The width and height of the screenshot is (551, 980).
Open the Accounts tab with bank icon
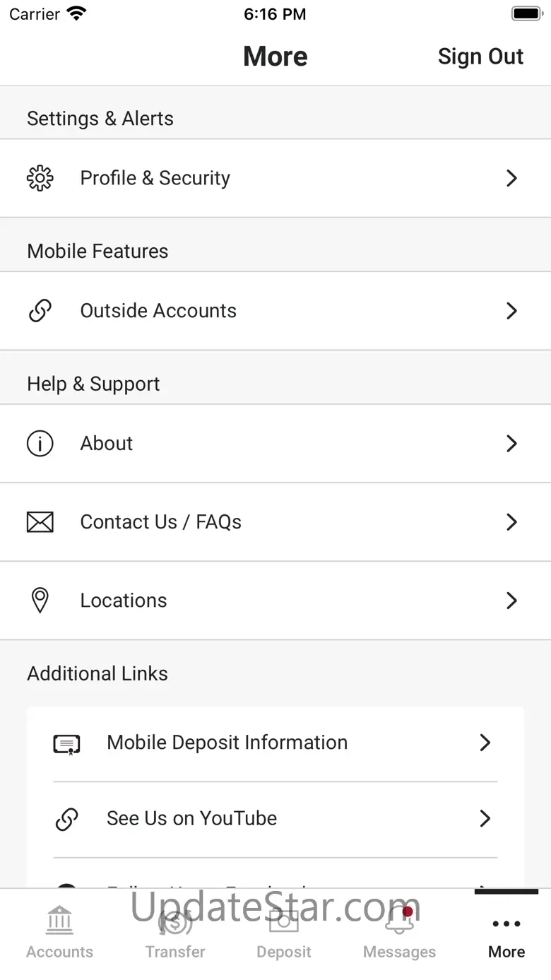coord(59,933)
